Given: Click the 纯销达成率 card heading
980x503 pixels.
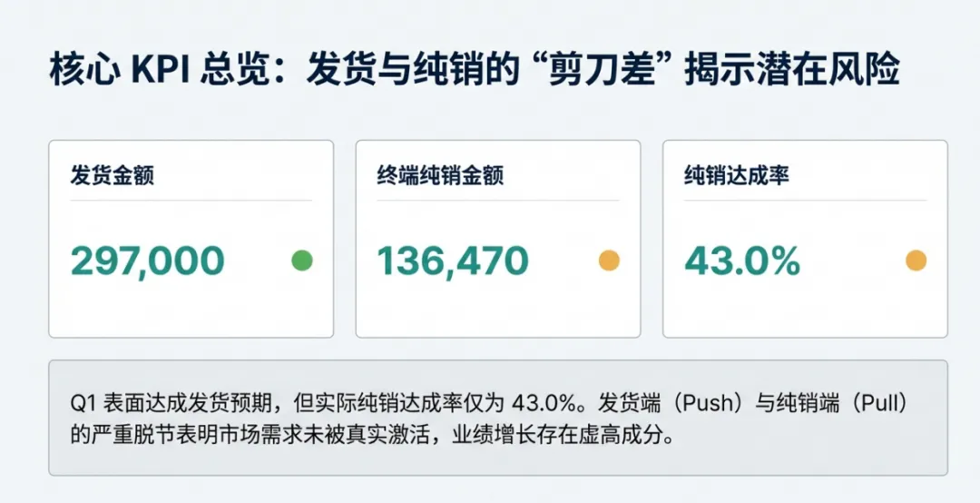Looking at the screenshot, I should point(736,175).
